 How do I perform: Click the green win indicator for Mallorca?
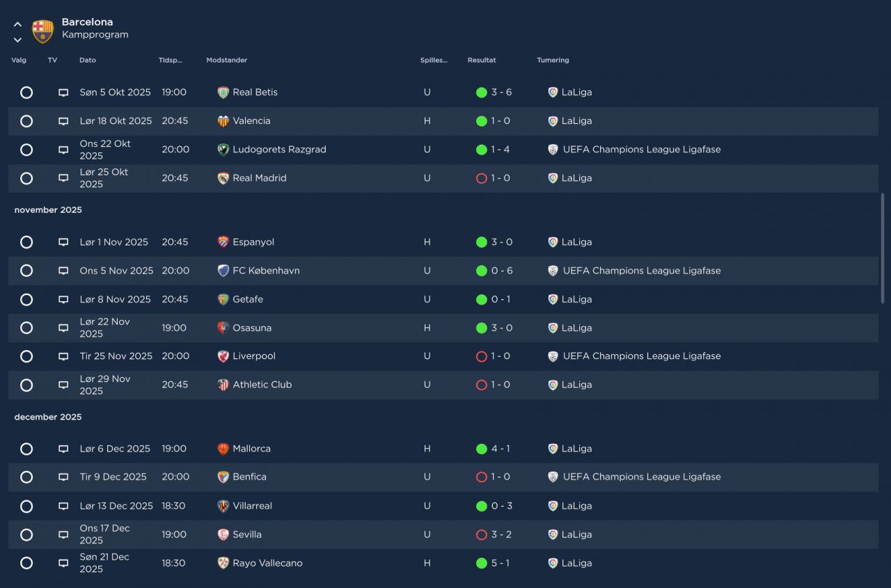click(x=481, y=449)
